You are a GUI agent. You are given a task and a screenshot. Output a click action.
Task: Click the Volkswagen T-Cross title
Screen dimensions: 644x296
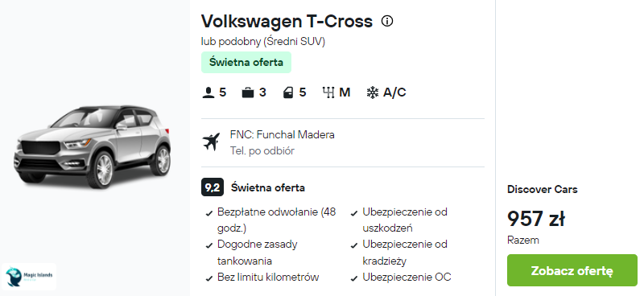coord(287,21)
